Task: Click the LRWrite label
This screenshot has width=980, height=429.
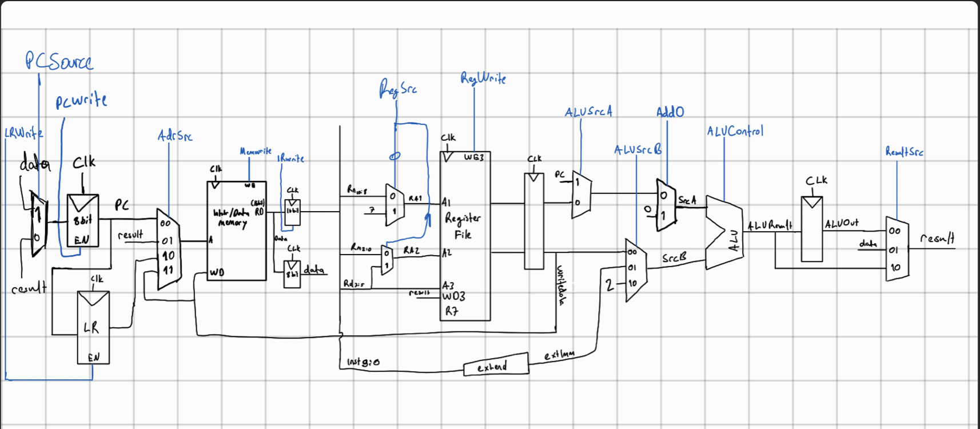Action: (x=23, y=133)
